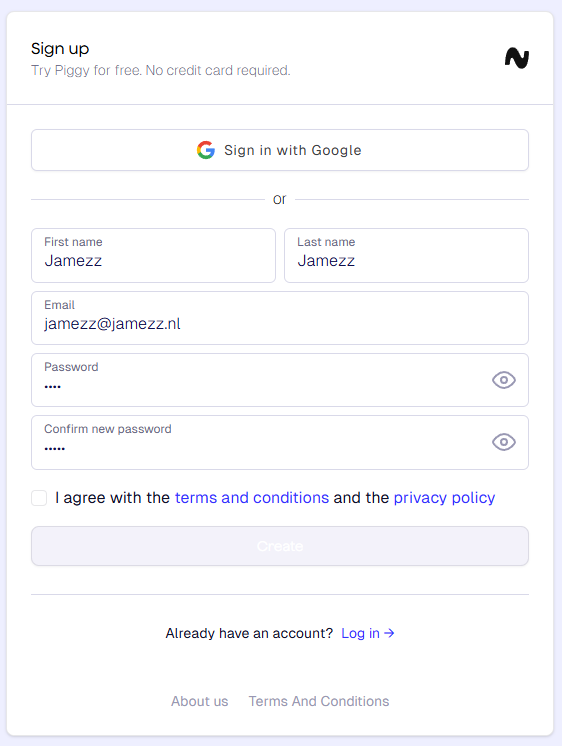Click the Already have an account text
The width and height of the screenshot is (562, 746).
click(x=249, y=633)
